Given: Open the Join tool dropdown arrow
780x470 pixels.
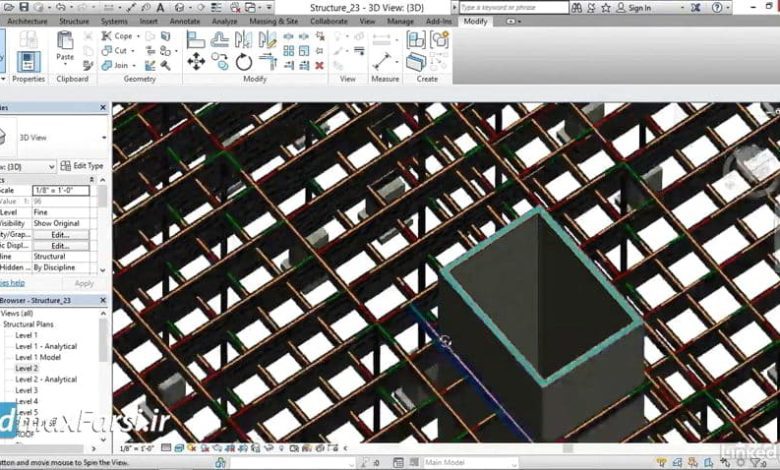Looking at the screenshot, I should click(134, 65).
